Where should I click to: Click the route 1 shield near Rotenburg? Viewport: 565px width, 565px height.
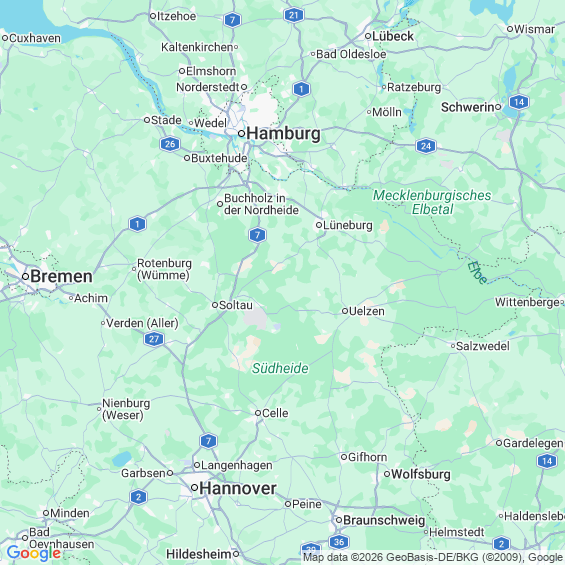point(137,224)
